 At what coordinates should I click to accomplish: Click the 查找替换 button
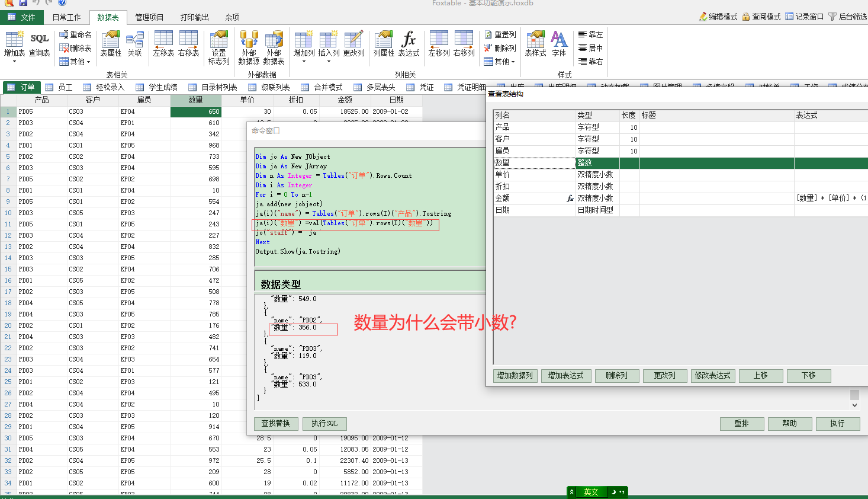click(x=276, y=424)
